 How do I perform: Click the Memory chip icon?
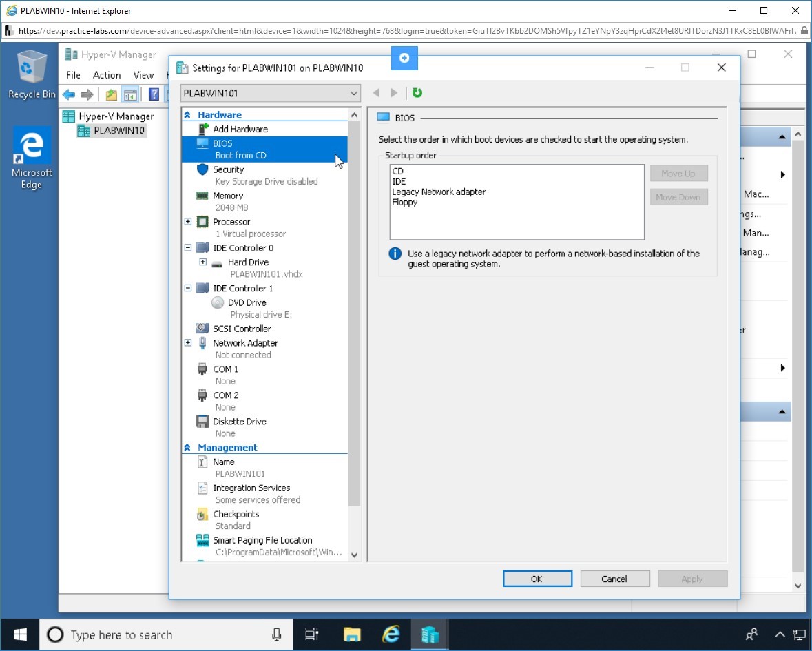(202, 196)
